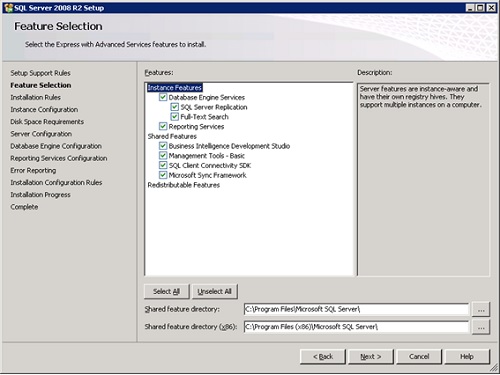Toggle Business Intelligence Development Studio checkbox
The width and height of the screenshot is (500, 375).
click(x=163, y=146)
